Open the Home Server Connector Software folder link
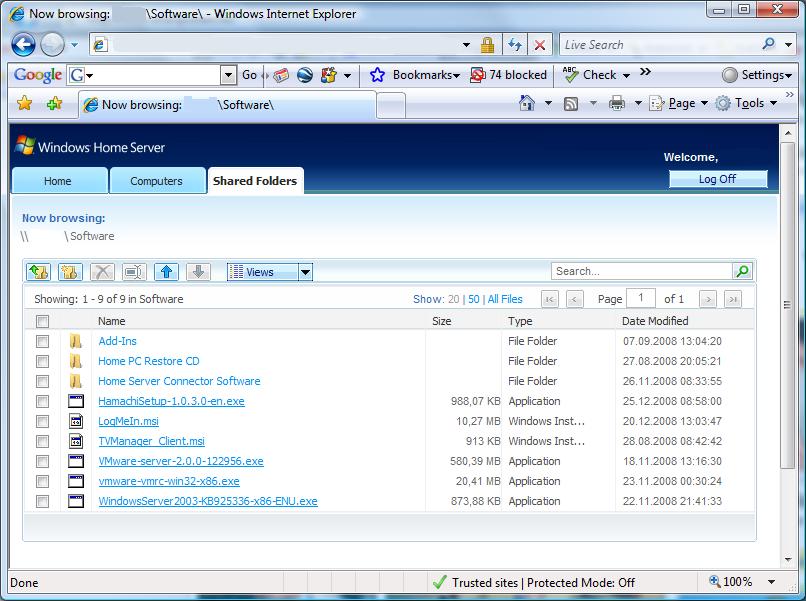This screenshot has height=601, width=806. click(x=179, y=381)
